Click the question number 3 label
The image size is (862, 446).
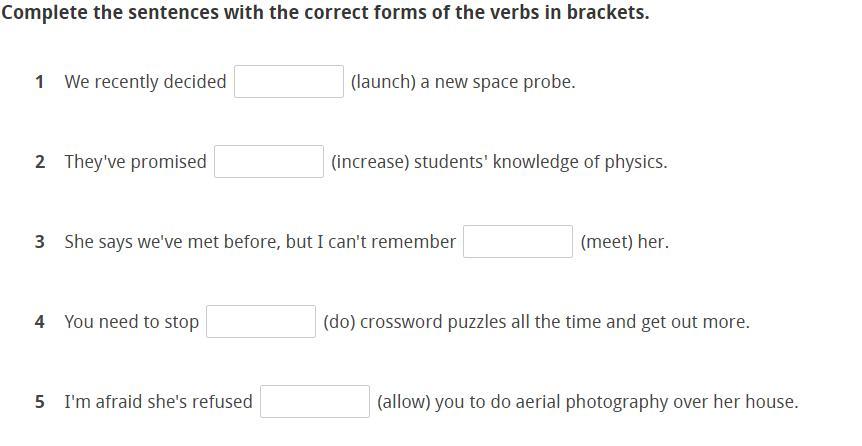39,242
